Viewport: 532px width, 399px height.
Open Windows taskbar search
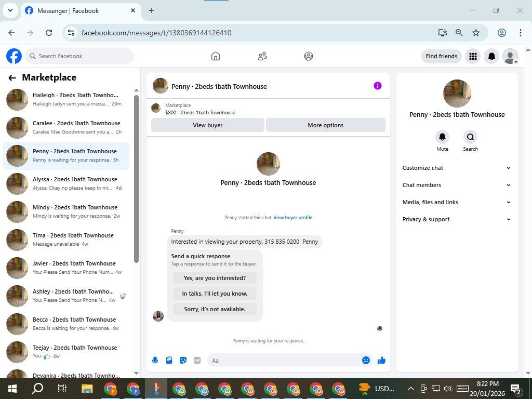[x=37, y=389]
